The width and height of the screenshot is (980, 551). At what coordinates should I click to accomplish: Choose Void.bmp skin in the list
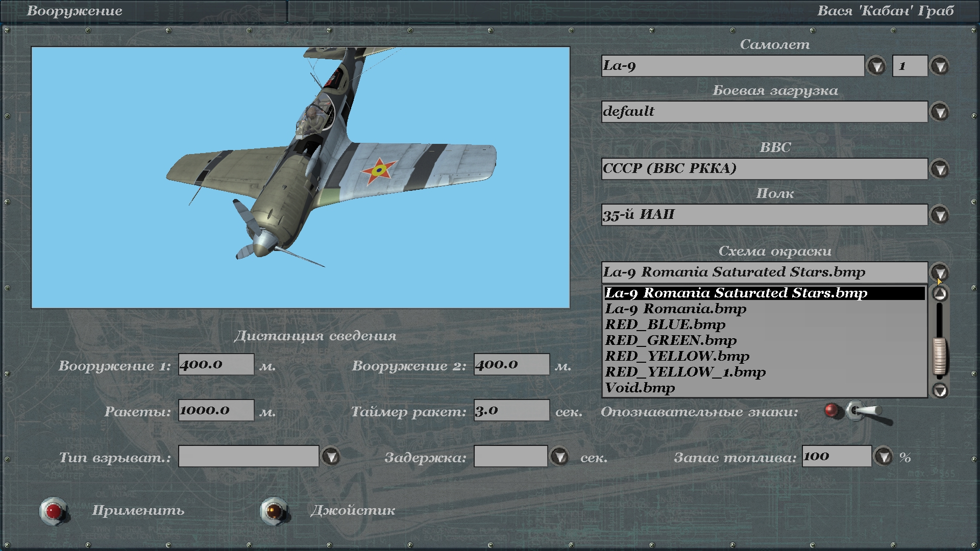(640, 388)
